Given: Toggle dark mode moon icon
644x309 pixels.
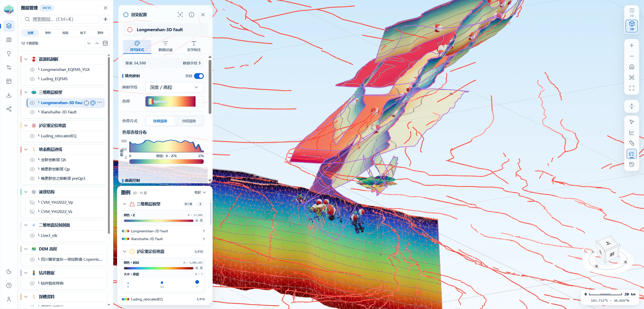Looking at the screenshot, I should 9,272.
